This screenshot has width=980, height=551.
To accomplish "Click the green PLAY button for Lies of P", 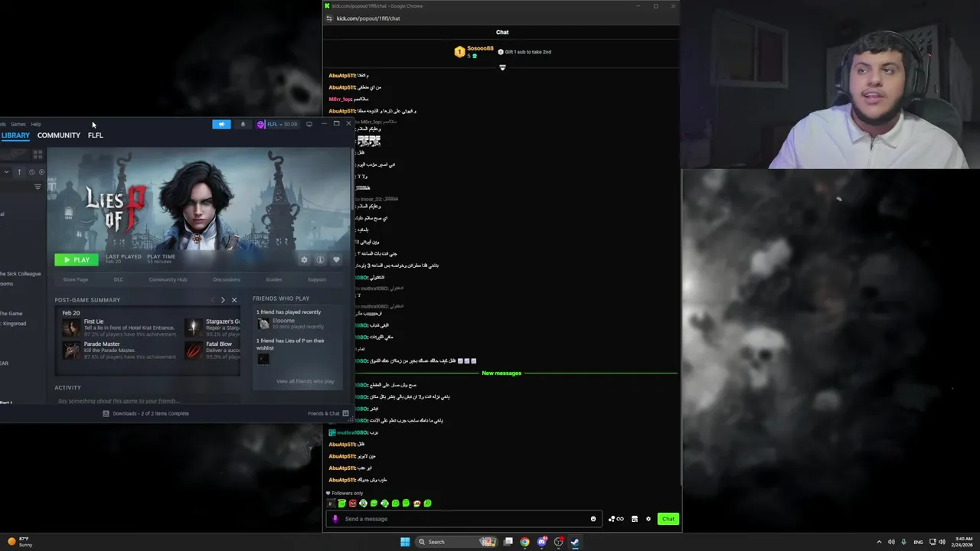I will [x=77, y=259].
